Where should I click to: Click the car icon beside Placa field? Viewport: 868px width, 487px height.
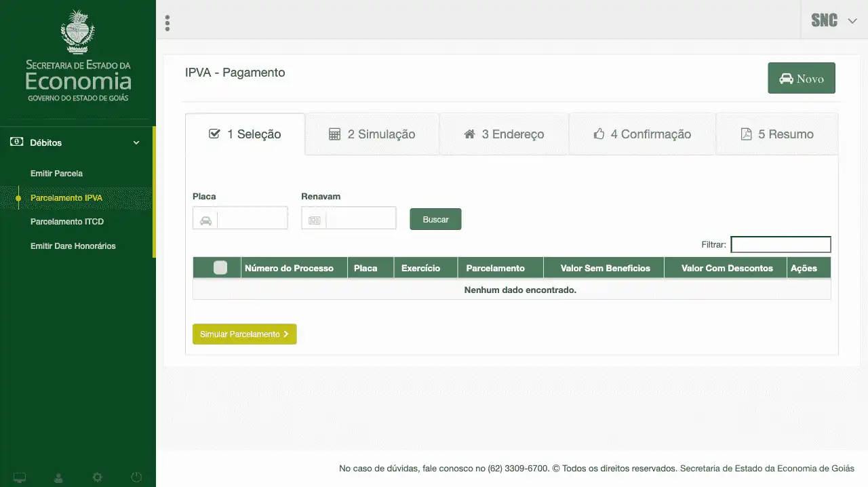tap(205, 220)
